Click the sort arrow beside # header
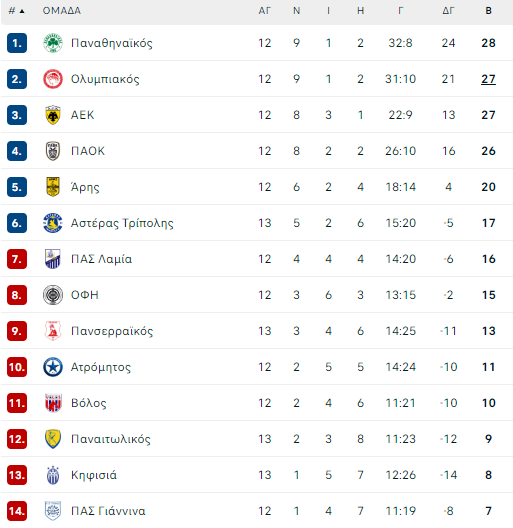Image resolution: width=513 pixels, height=528 pixels. coord(22,11)
